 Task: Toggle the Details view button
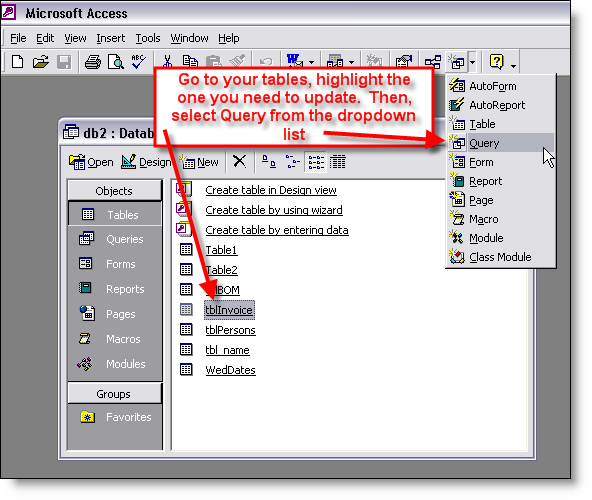(x=338, y=162)
